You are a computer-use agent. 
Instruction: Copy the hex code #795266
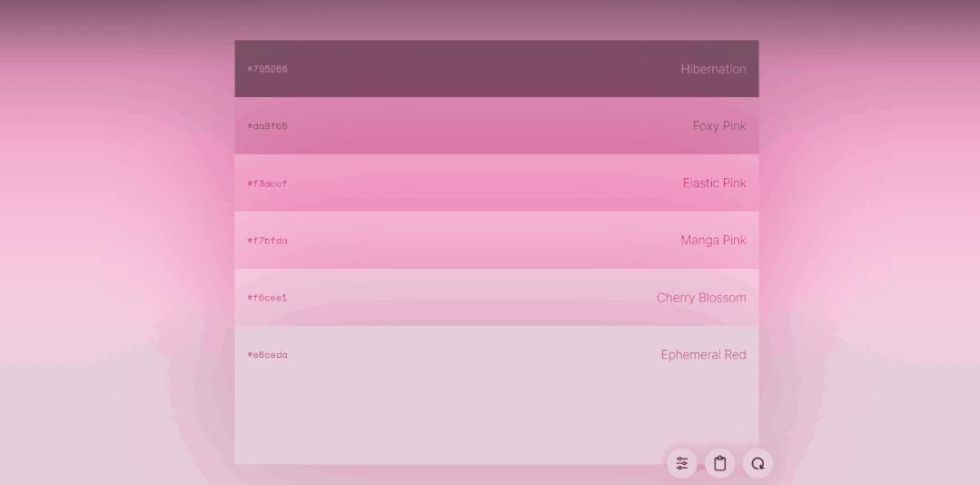pyautogui.click(x=267, y=69)
